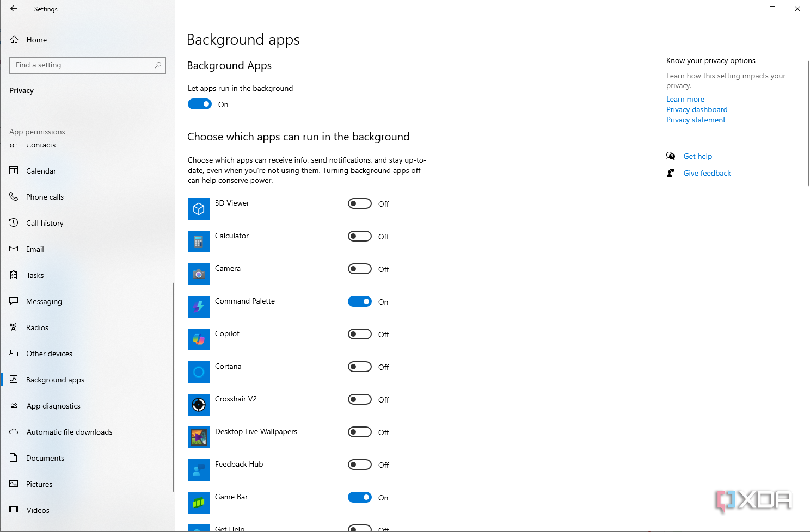Select Other devices in sidebar
This screenshot has height=532, width=810.
[x=87, y=354]
